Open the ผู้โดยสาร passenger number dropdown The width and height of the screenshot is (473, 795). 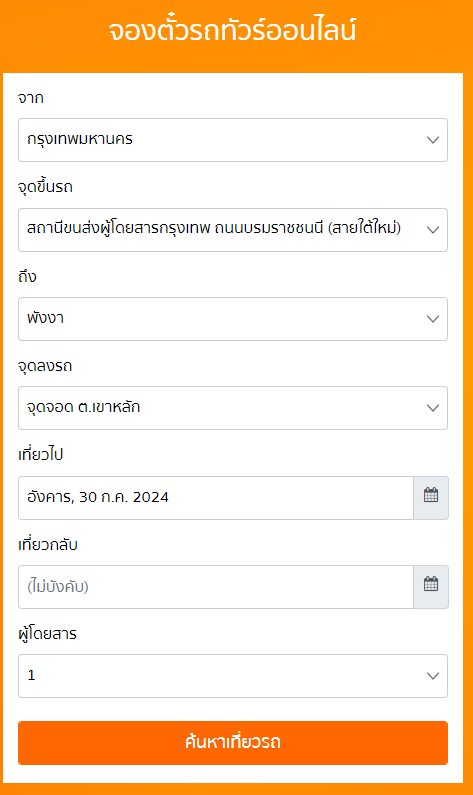click(x=233, y=676)
